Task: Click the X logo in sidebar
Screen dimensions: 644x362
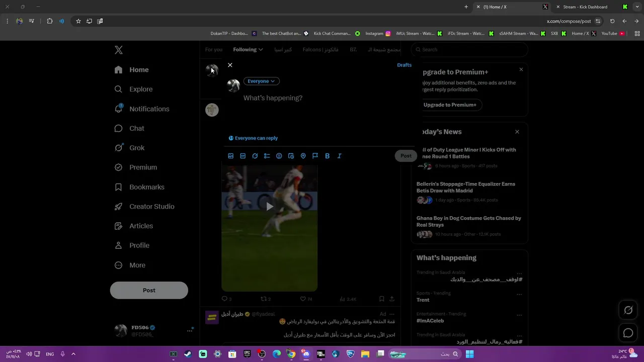Action: [x=119, y=50]
